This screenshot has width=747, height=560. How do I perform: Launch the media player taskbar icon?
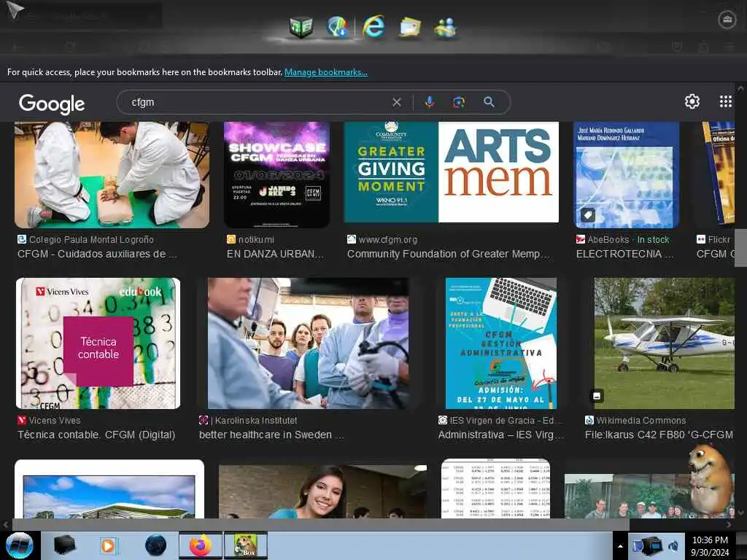click(x=109, y=545)
